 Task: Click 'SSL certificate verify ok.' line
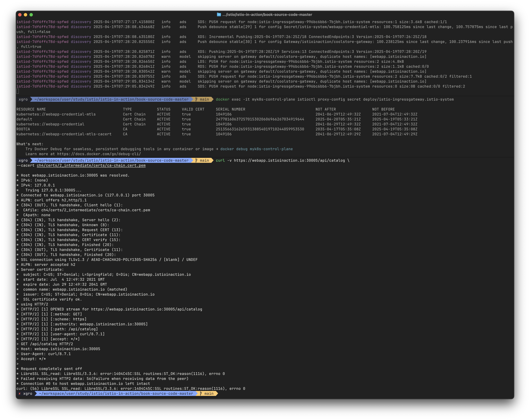click(49, 299)
